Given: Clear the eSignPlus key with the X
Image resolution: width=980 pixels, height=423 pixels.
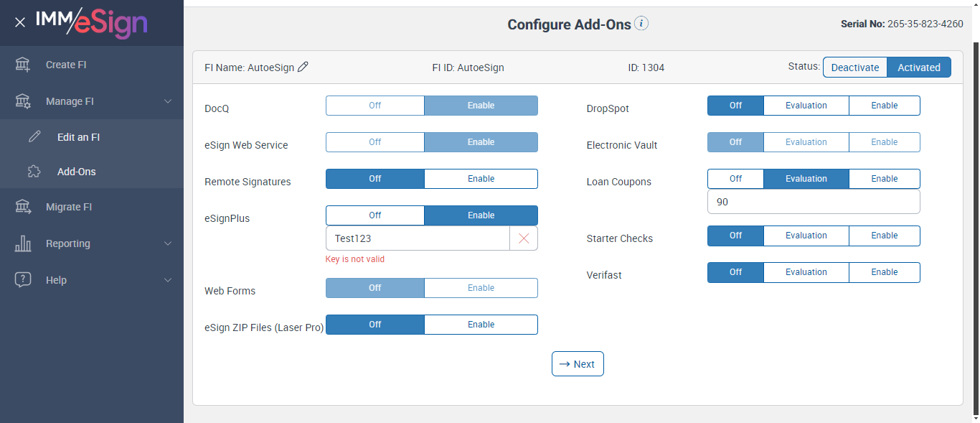Looking at the screenshot, I should pyautogui.click(x=524, y=238).
